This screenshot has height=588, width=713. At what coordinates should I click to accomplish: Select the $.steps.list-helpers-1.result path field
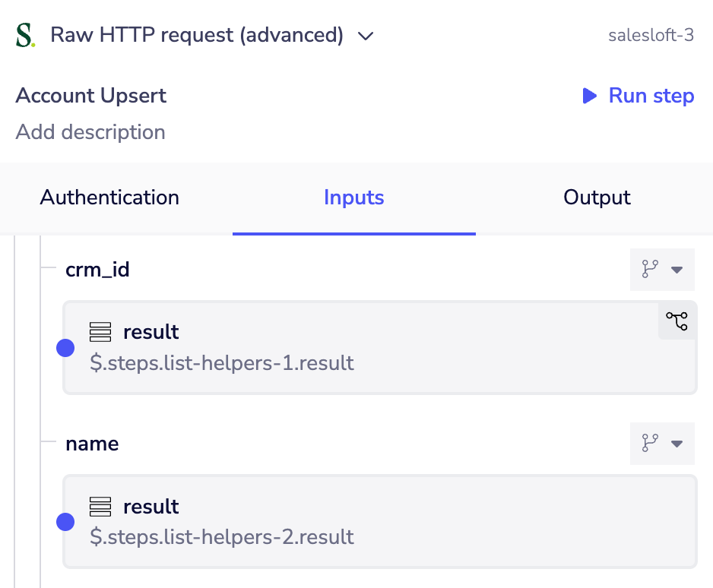coord(222,363)
